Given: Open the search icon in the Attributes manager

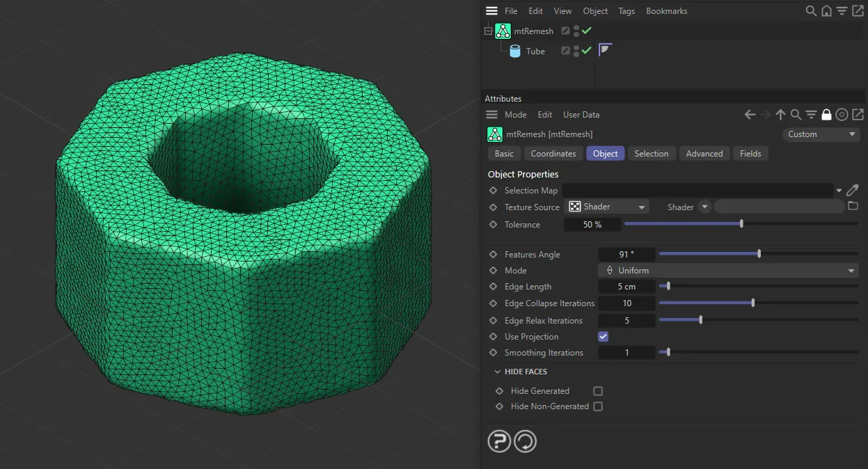Looking at the screenshot, I should pyautogui.click(x=796, y=114).
